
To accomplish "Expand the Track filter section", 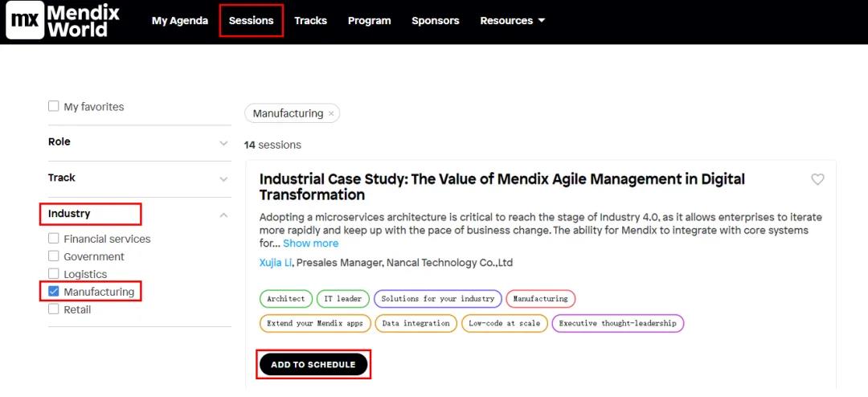I will tap(223, 179).
